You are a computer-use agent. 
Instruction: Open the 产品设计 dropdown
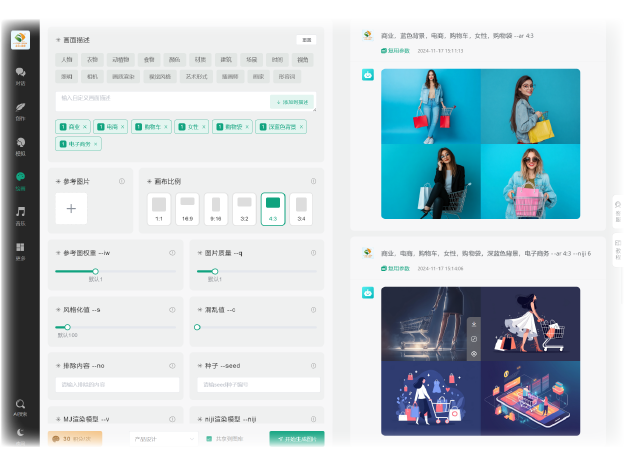(x=163, y=439)
